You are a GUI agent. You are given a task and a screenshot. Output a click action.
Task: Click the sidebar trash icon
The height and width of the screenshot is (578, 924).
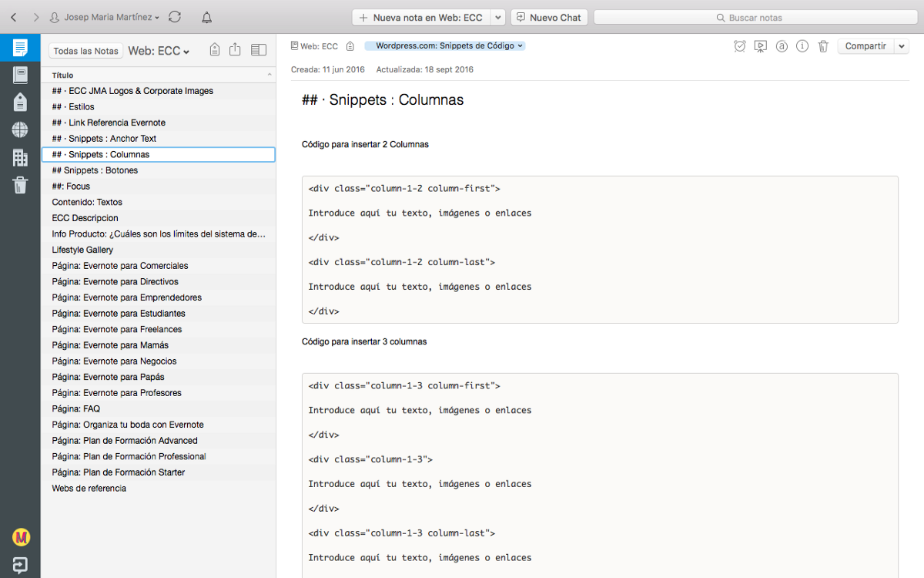[x=20, y=185]
